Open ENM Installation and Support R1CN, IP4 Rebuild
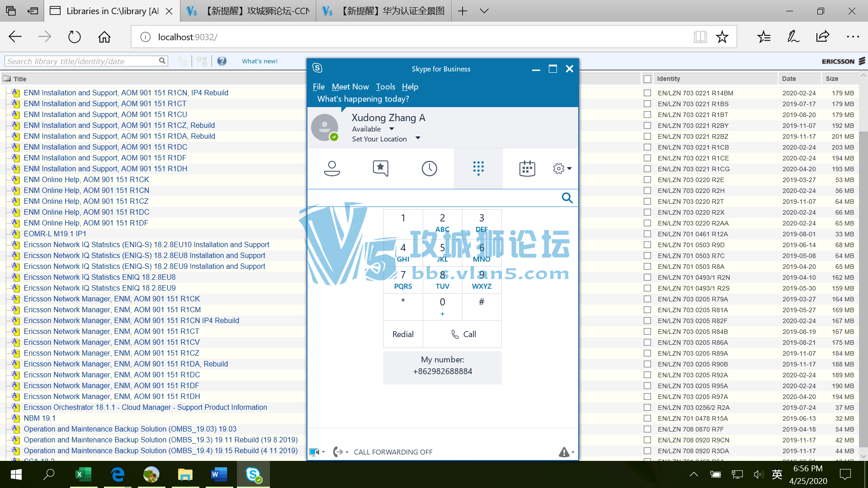Image resolution: width=868 pixels, height=488 pixels. (x=126, y=93)
